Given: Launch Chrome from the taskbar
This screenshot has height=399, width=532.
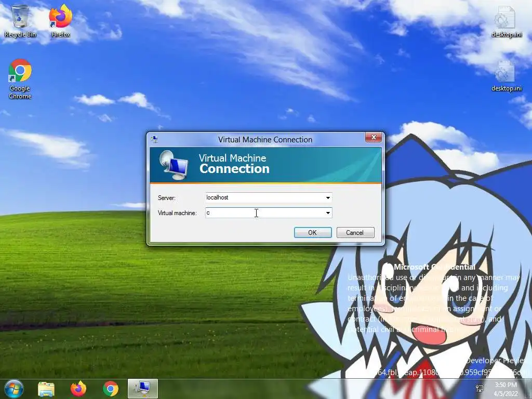Looking at the screenshot, I should click(x=111, y=389).
